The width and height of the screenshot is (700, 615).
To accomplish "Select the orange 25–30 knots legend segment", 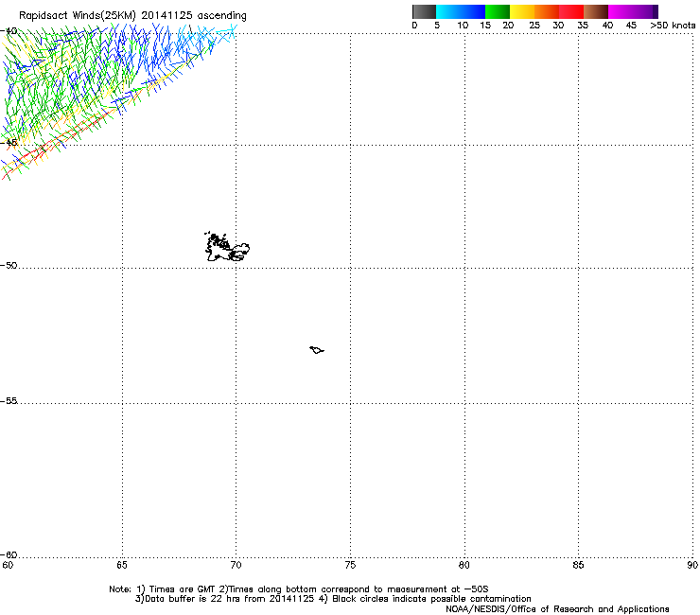I will coord(547,11).
